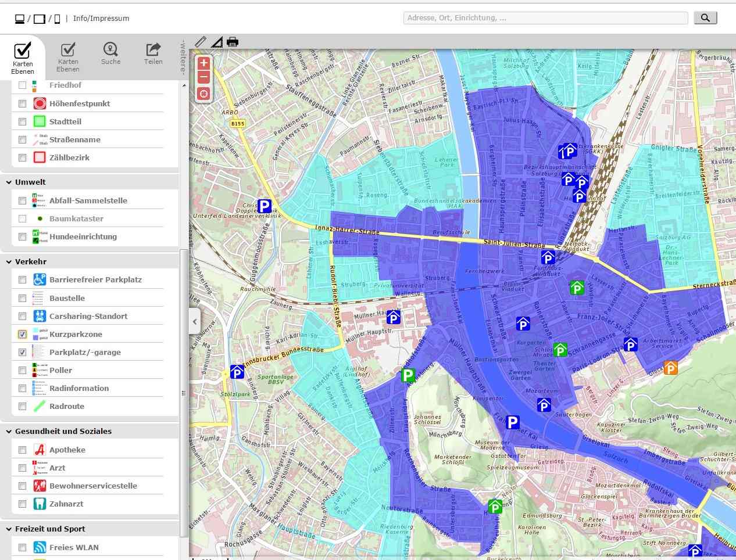Click the map zoom in plus button

203,63
